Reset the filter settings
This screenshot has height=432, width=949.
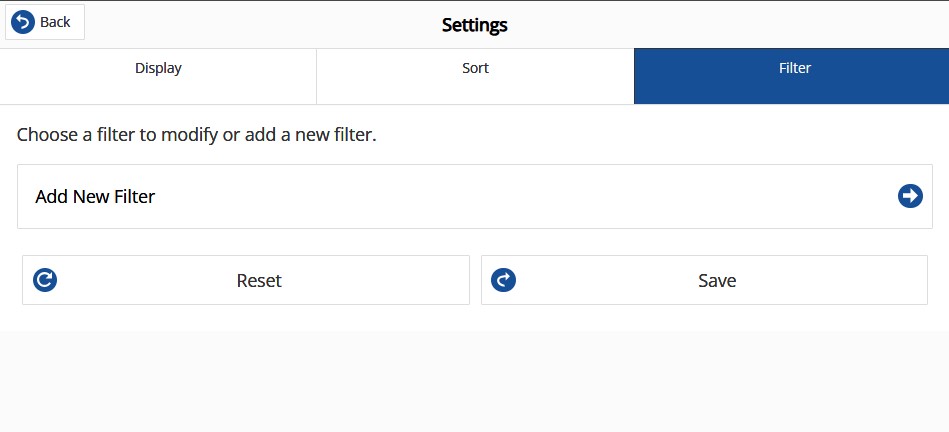(246, 280)
